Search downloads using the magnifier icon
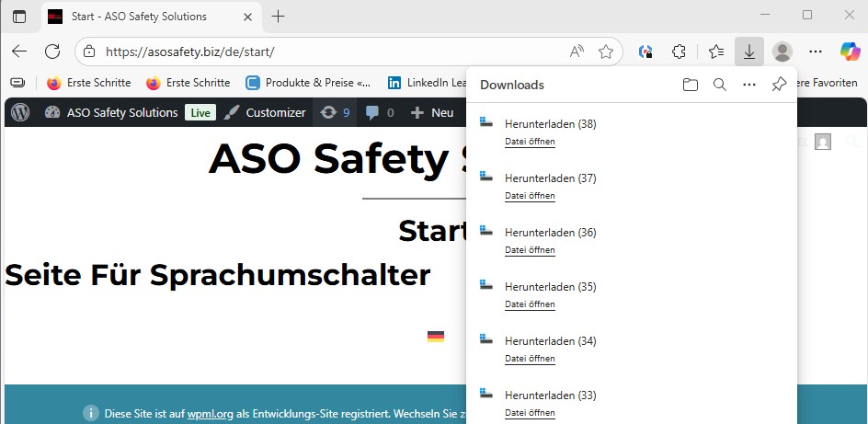This screenshot has width=868, height=424. pos(720,85)
